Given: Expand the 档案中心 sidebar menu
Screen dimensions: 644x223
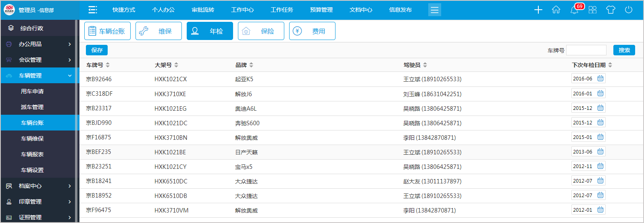Looking at the screenshot, I should [x=40, y=186].
